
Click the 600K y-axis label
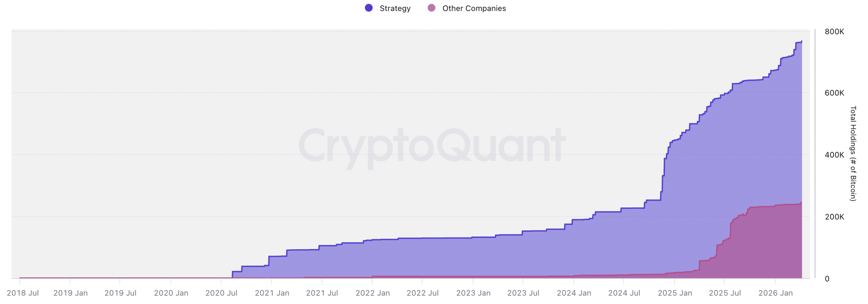(x=834, y=93)
